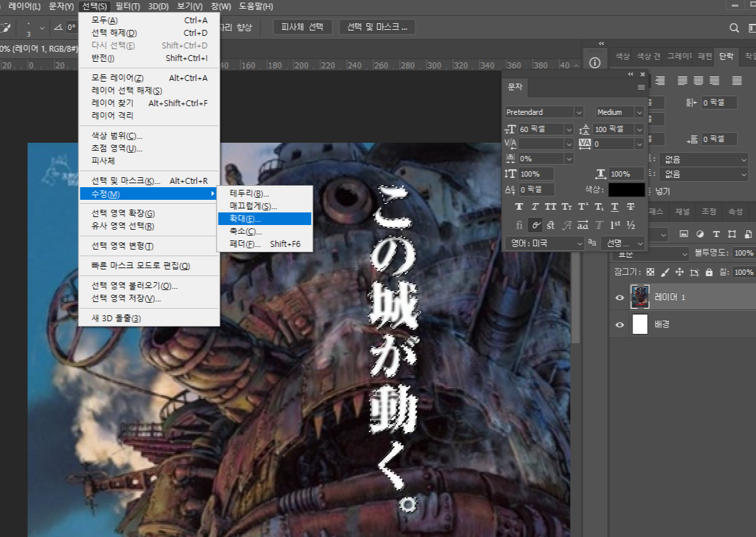Open the kerning (V/A) dropdown
Screen dimensions: 756x537
click(569, 144)
